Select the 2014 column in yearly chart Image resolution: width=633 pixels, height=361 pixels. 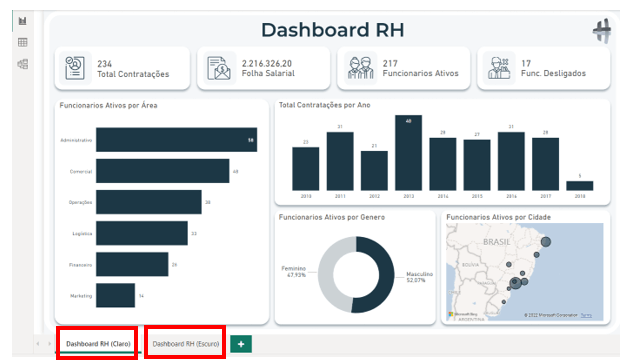(x=443, y=164)
